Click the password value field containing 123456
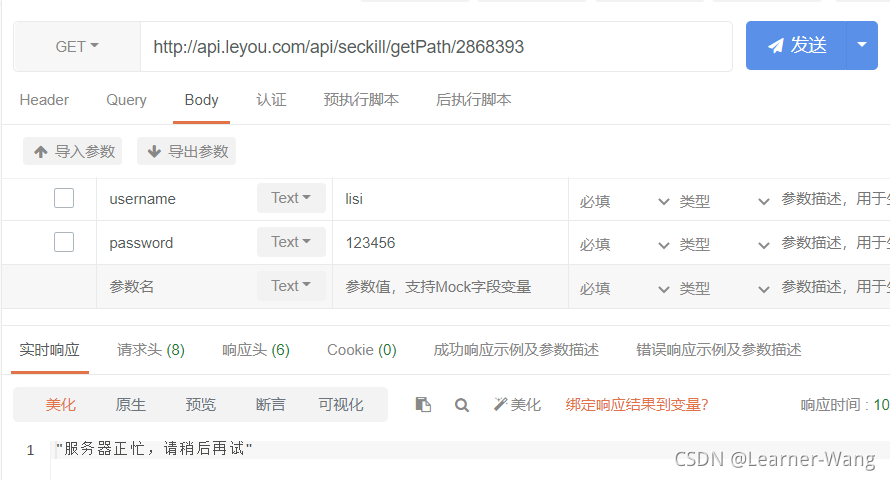Viewport: 890px width, 480px height. point(450,243)
